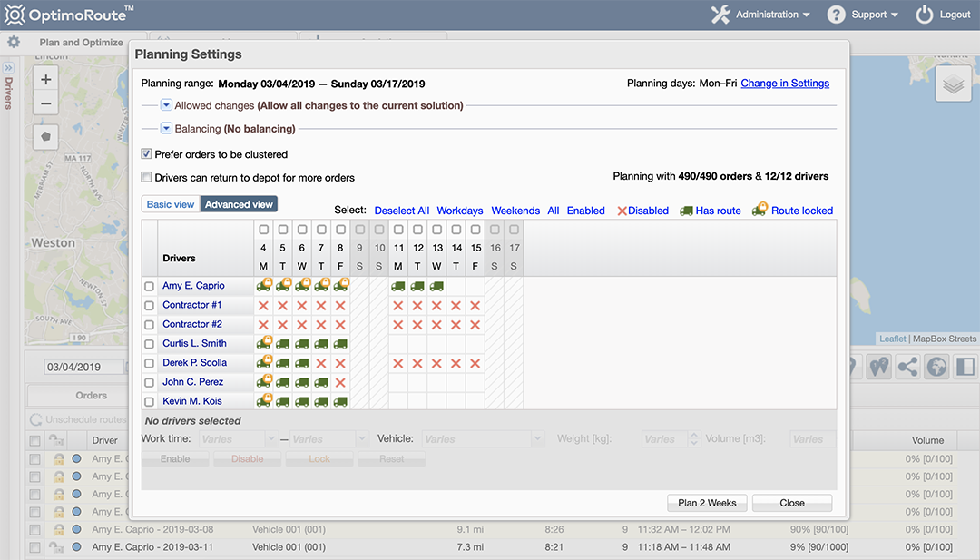Click the map layers icon
980x560 pixels.
pyautogui.click(x=952, y=84)
